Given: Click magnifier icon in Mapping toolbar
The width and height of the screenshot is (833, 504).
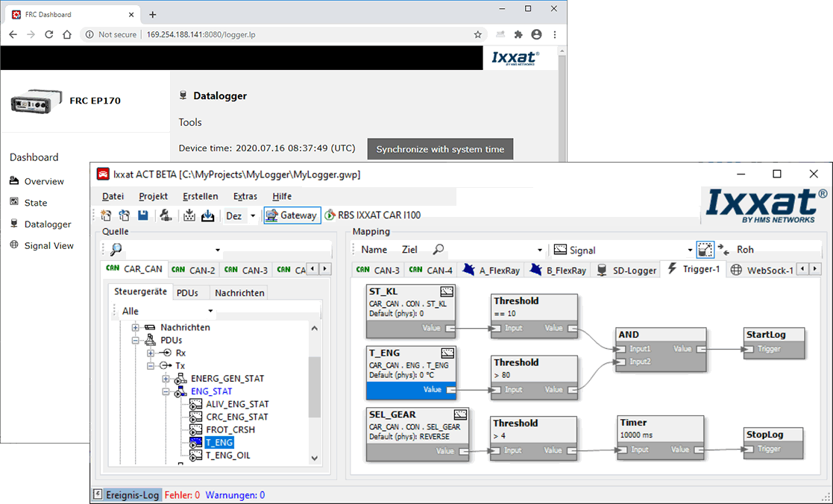Looking at the screenshot, I should (438, 249).
